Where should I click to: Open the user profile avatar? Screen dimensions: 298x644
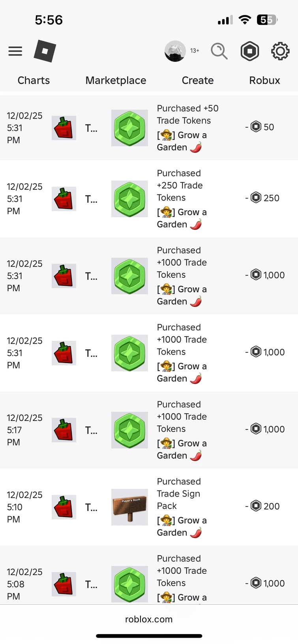(x=175, y=51)
